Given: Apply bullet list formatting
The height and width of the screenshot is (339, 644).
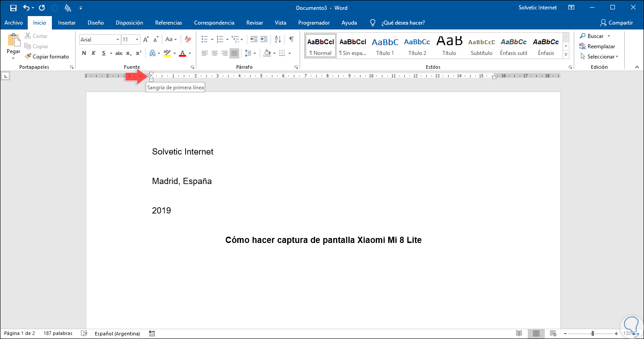Looking at the screenshot, I should tap(204, 39).
